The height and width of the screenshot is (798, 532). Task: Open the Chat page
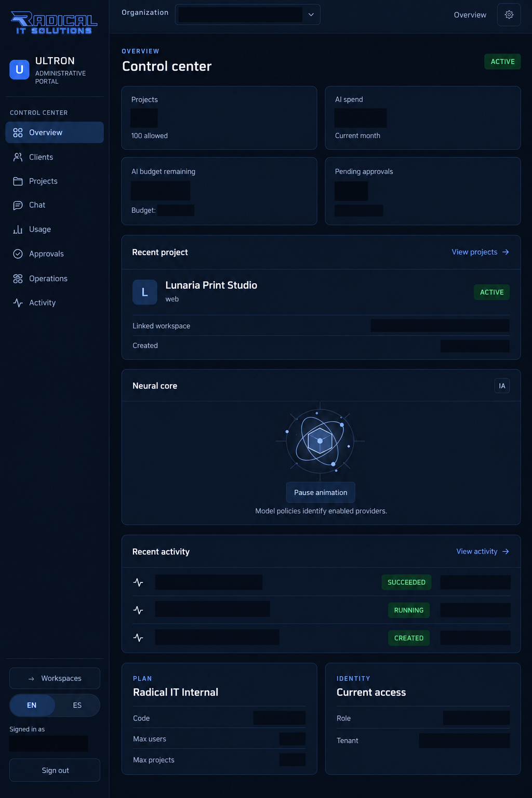(55, 205)
